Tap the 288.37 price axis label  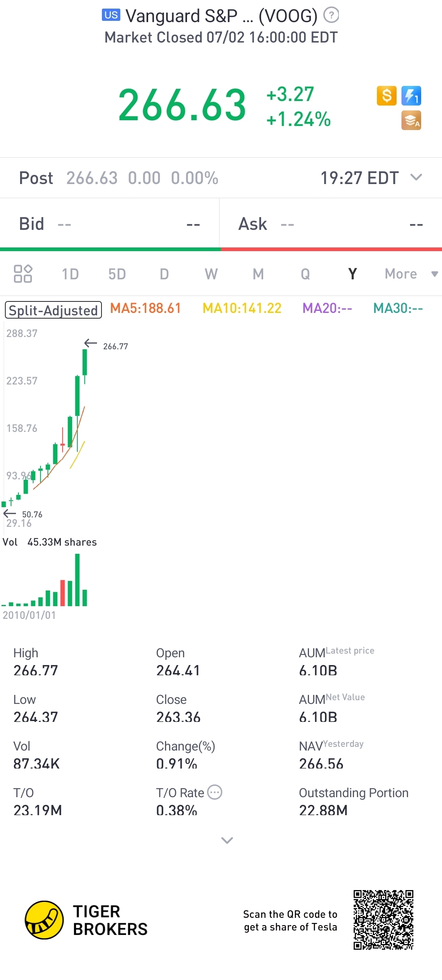tap(22, 333)
